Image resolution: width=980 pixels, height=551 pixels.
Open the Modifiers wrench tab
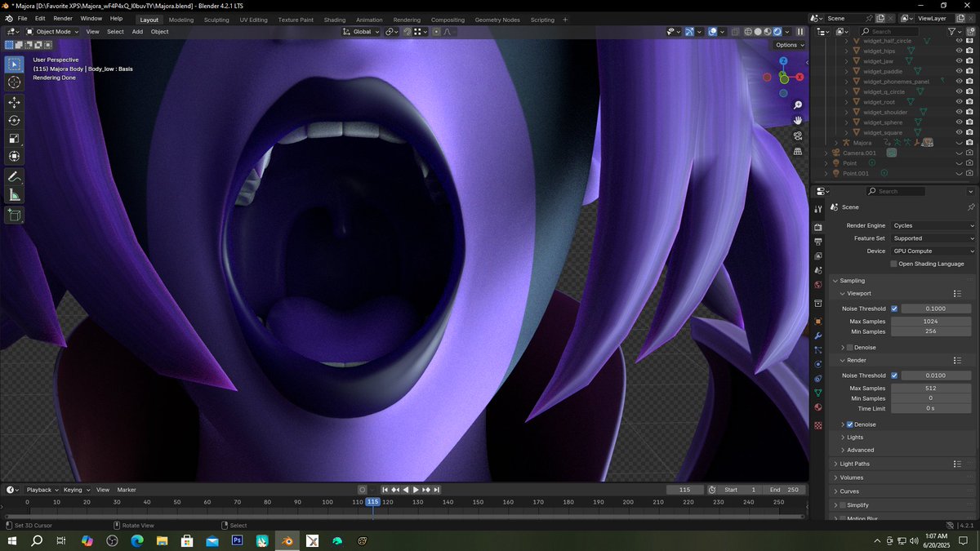817,335
